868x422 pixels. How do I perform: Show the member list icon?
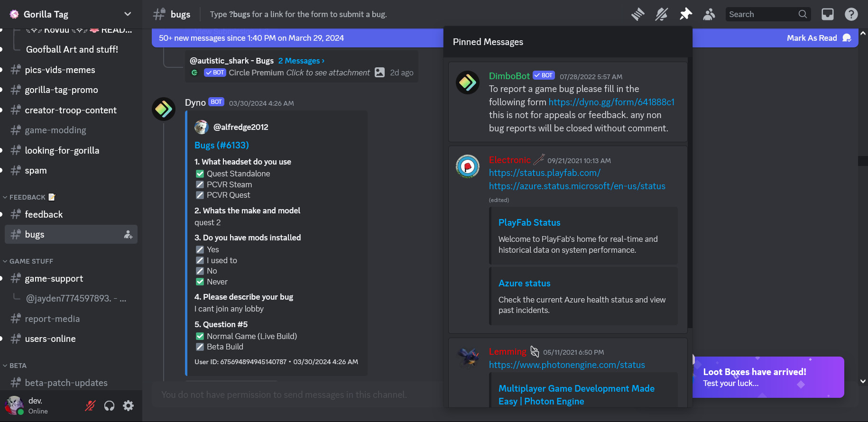click(709, 14)
